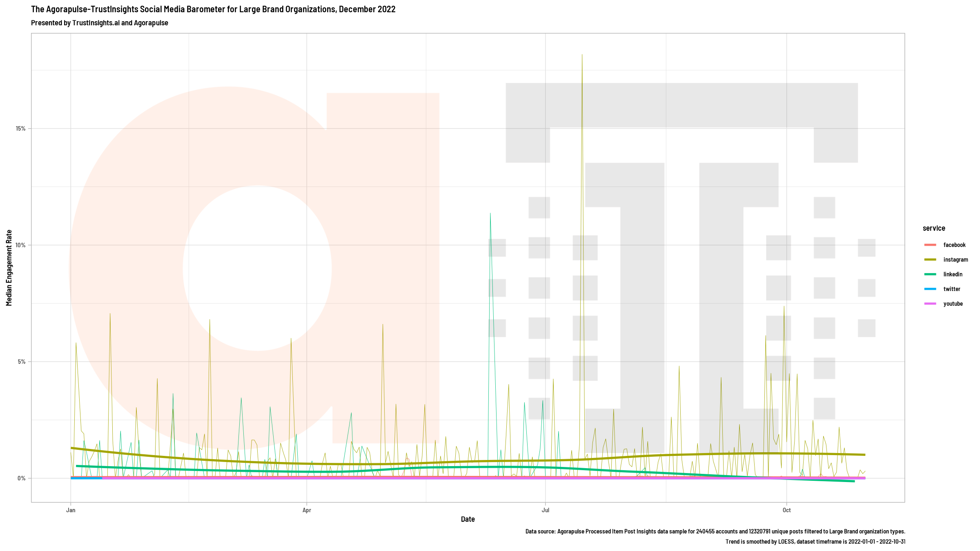The height and width of the screenshot is (551, 980).
Task: Click the 'Data source: Agorapulse Processed Item' caption line
Action: (x=715, y=531)
